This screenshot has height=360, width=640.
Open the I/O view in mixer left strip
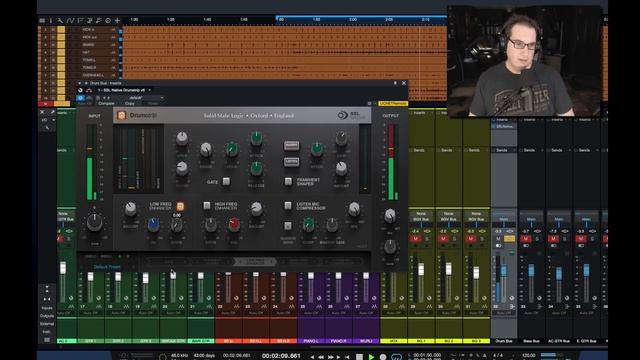click(44, 120)
